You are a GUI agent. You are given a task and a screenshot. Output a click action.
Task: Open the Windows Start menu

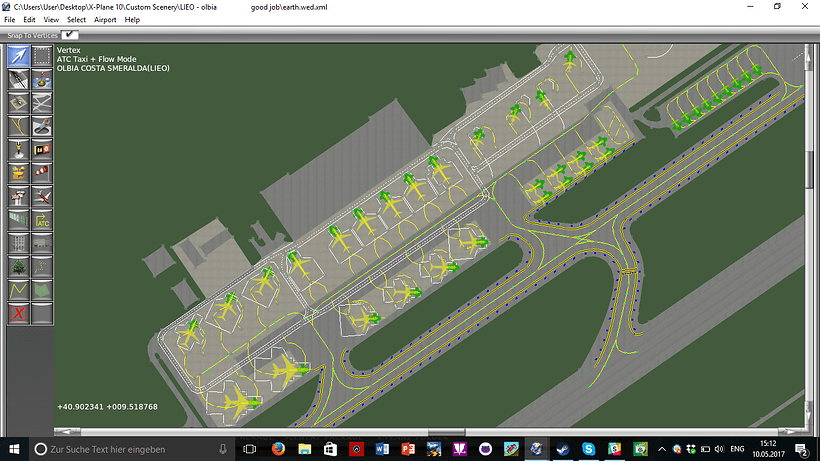[14, 449]
